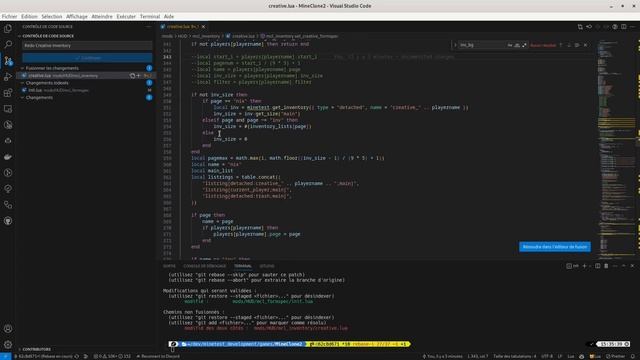Close the creative.lua editor tab
Screen dimensions: 640x360
coord(203,27)
